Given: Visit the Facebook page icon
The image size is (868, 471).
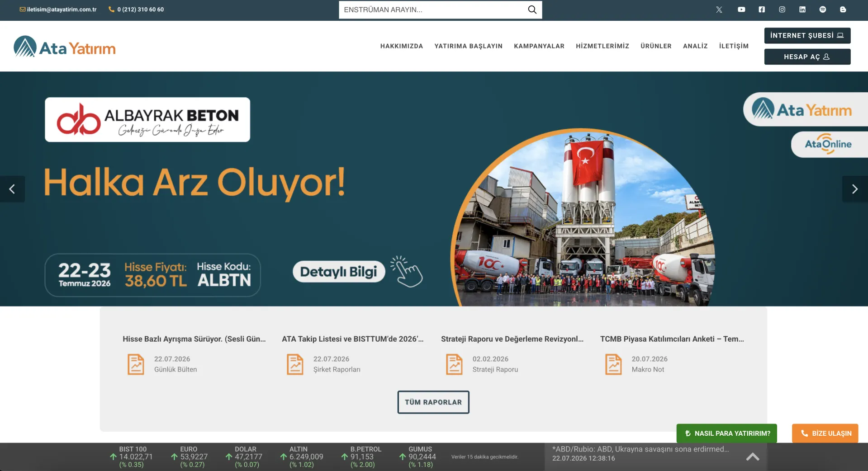Looking at the screenshot, I should [762, 9].
